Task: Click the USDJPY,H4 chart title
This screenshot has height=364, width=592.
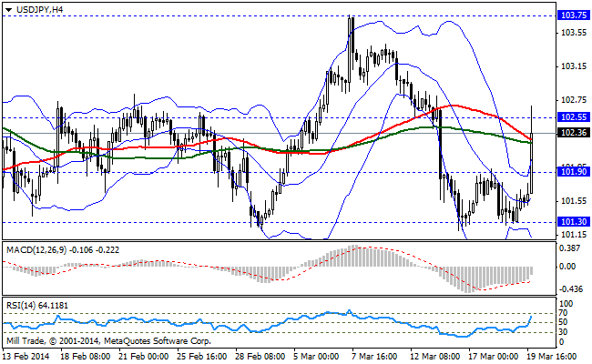Action: coord(40,10)
